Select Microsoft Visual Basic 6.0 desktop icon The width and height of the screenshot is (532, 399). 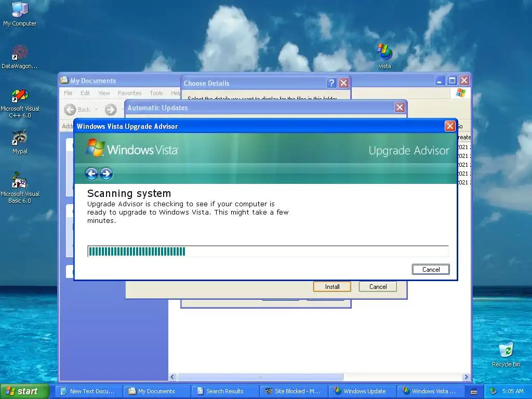[x=20, y=188]
